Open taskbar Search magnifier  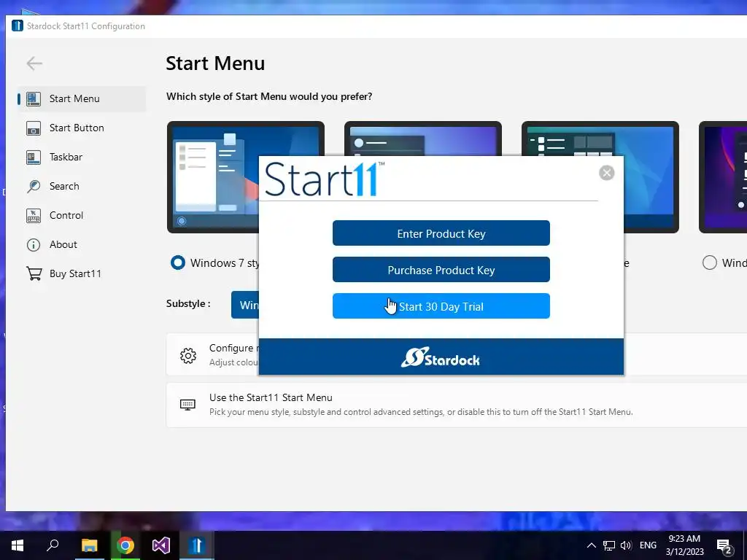point(53,545)
